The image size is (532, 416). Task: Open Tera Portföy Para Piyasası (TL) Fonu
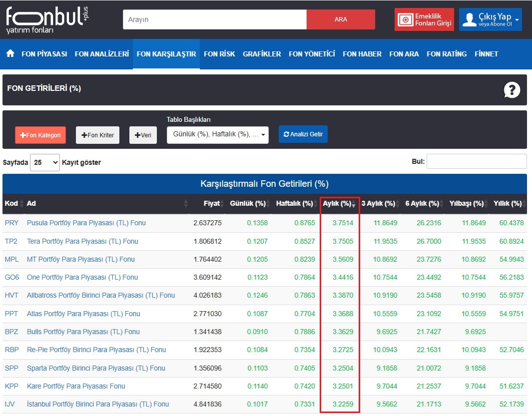[x=82, y=241]
